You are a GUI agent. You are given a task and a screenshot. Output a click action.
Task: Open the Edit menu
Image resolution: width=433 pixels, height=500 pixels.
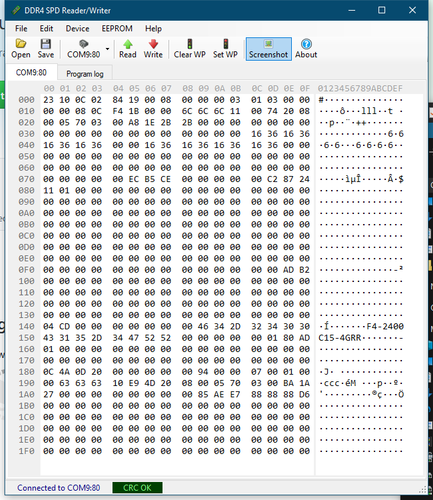tap(46, 29)
